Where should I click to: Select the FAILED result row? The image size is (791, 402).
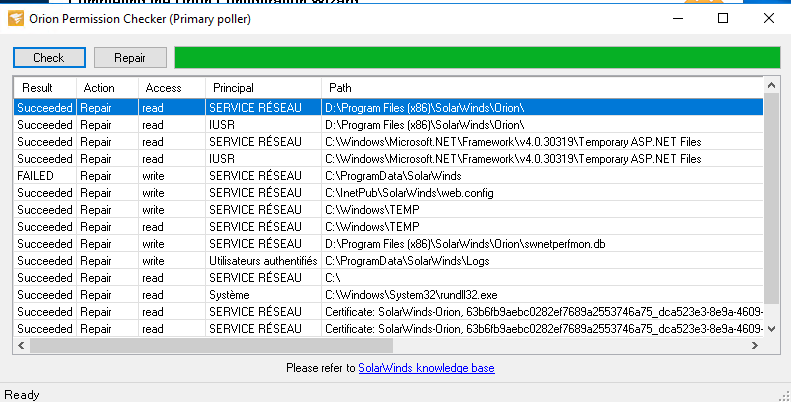(388, 176)
